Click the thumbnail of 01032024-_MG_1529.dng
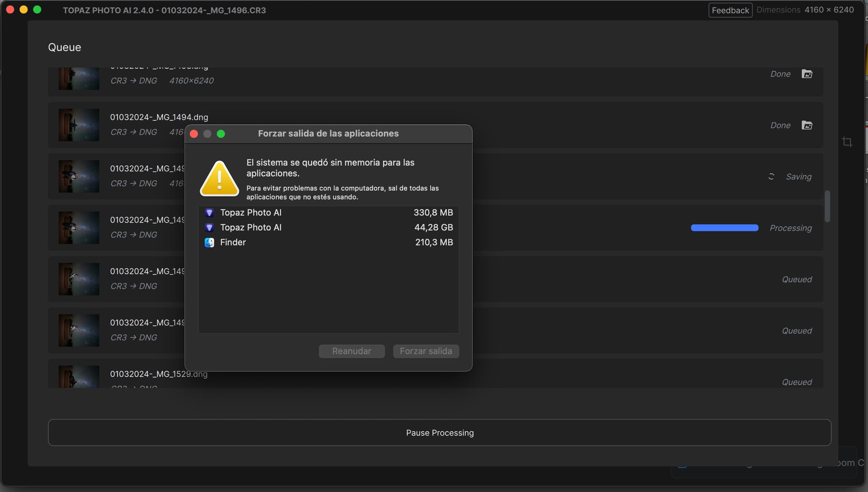This screenshot has height=492, width=868. (x=78, y=376)
